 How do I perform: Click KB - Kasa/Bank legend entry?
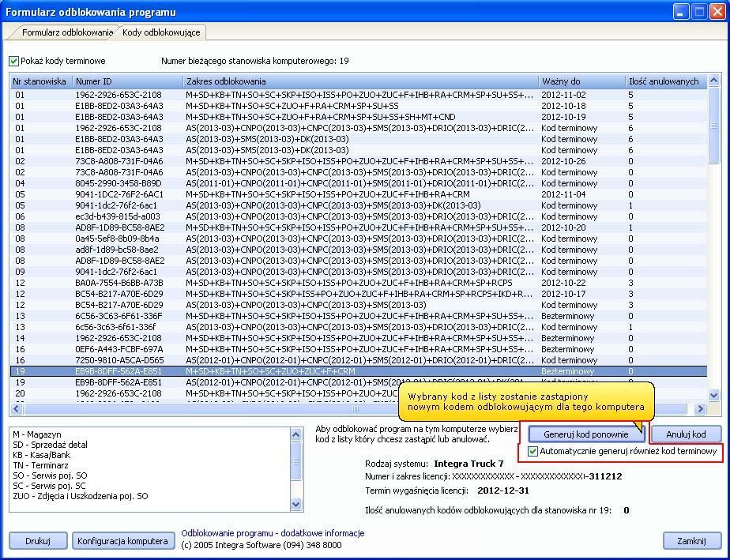point(42,455)
